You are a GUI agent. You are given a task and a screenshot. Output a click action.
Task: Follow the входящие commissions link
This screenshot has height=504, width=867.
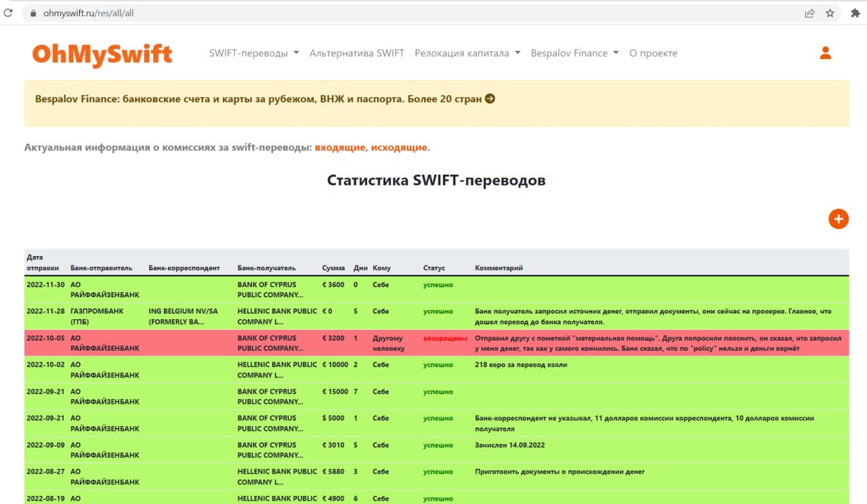(x=340, y=147)
